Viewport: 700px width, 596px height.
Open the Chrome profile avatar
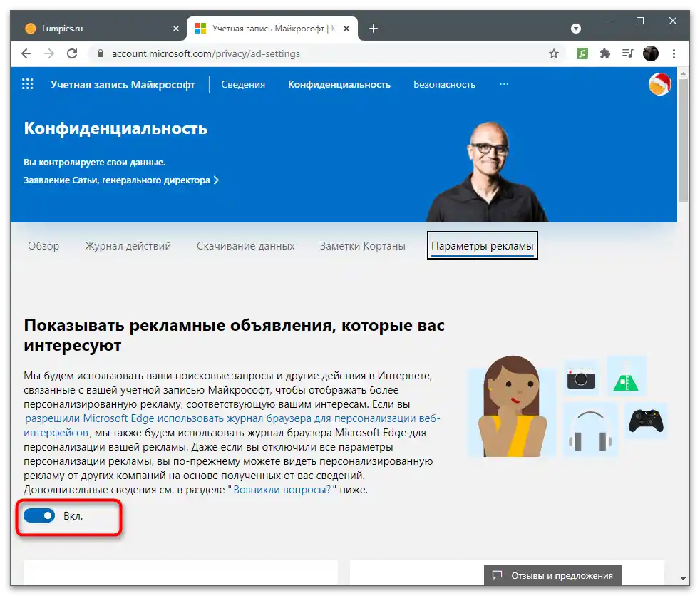tap(650, 53)
